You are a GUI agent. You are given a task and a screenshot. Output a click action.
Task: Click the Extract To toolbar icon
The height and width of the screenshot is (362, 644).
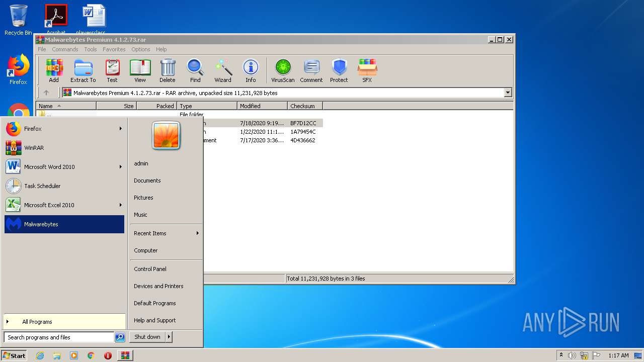(83, 70)
